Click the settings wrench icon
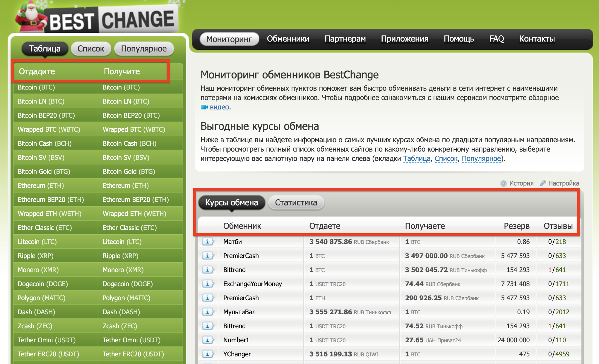 tap(543, 183)
